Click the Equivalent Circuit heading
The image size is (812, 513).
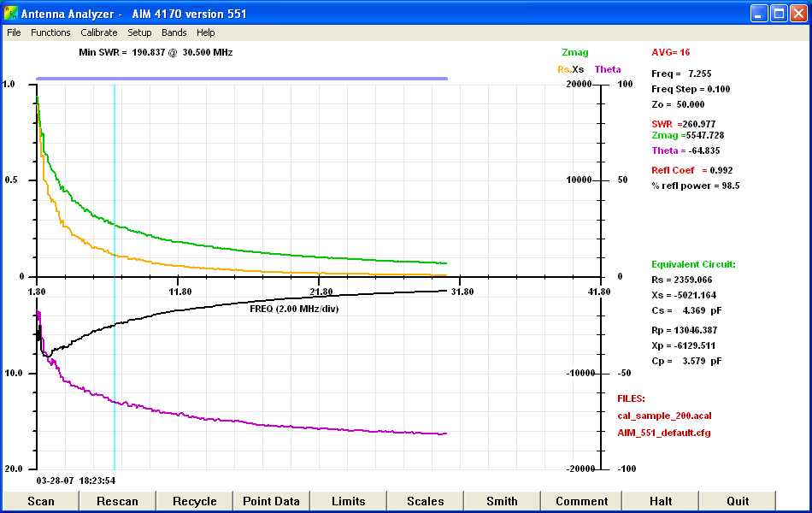tap(693, 264)
